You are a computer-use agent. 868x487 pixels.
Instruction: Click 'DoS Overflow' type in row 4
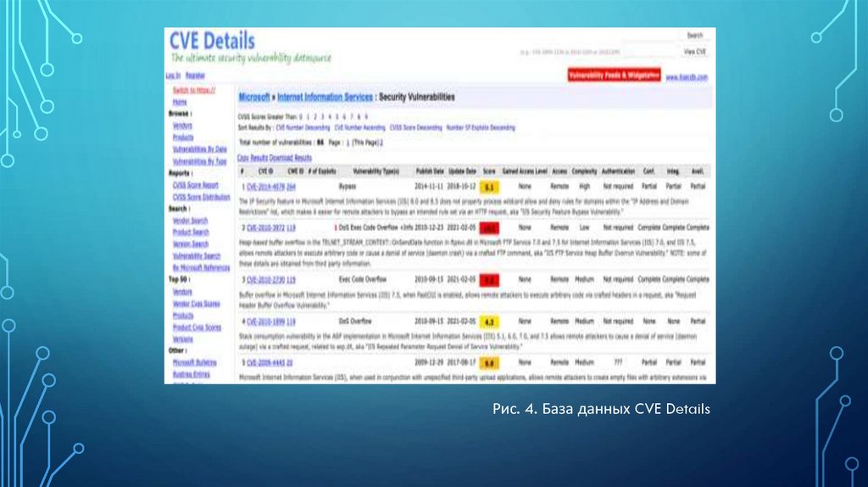coord(354,322)
